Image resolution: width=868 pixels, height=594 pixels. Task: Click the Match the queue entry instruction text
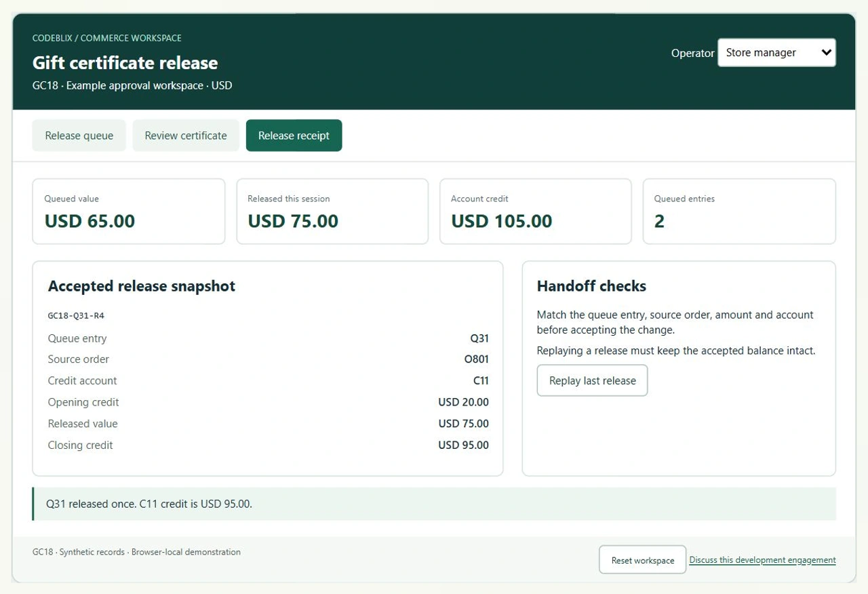pyautogui.click(x=675, y=322)
